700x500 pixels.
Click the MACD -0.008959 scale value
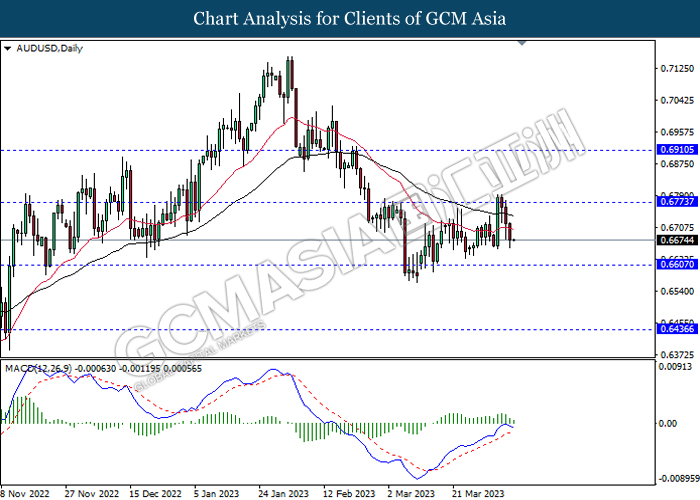click(x=679, y=479)
